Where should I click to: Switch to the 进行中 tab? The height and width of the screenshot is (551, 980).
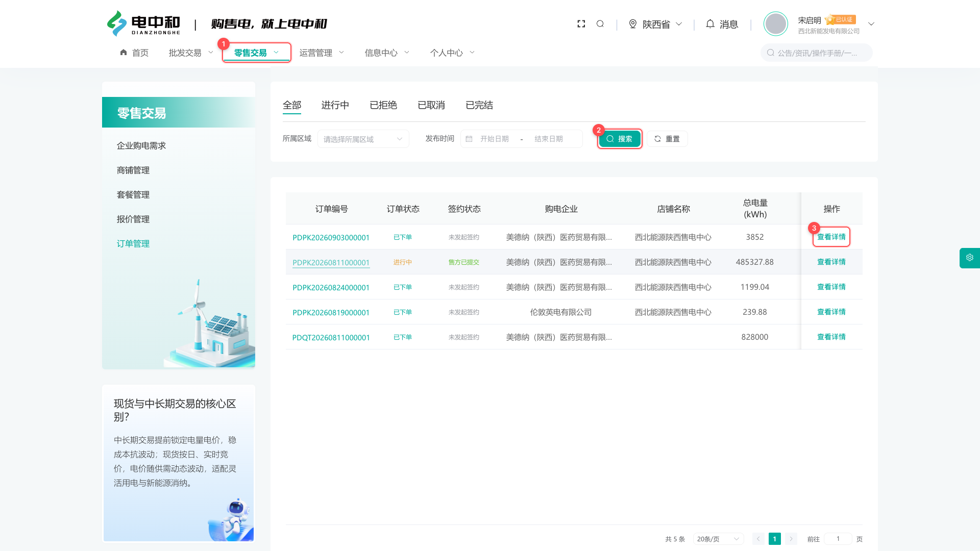click(335, 105)
